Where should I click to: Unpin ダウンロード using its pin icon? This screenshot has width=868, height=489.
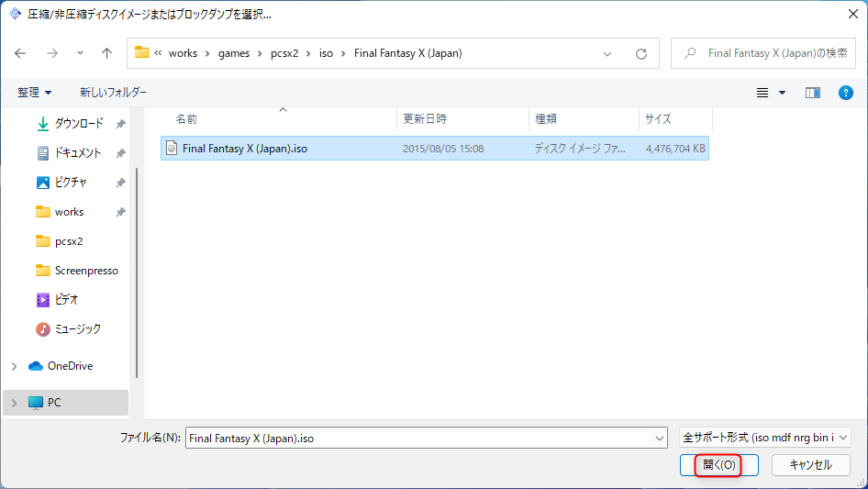point(120,124)
